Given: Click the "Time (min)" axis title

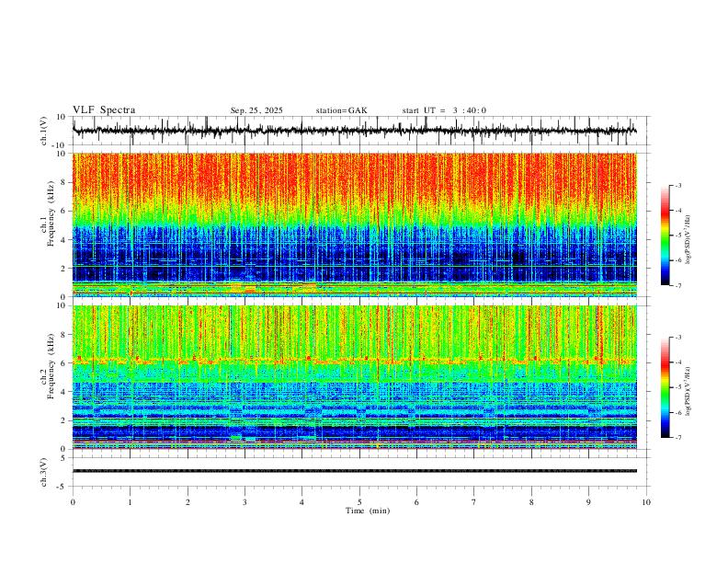Looking at the screenshot, I should [368, 511].
